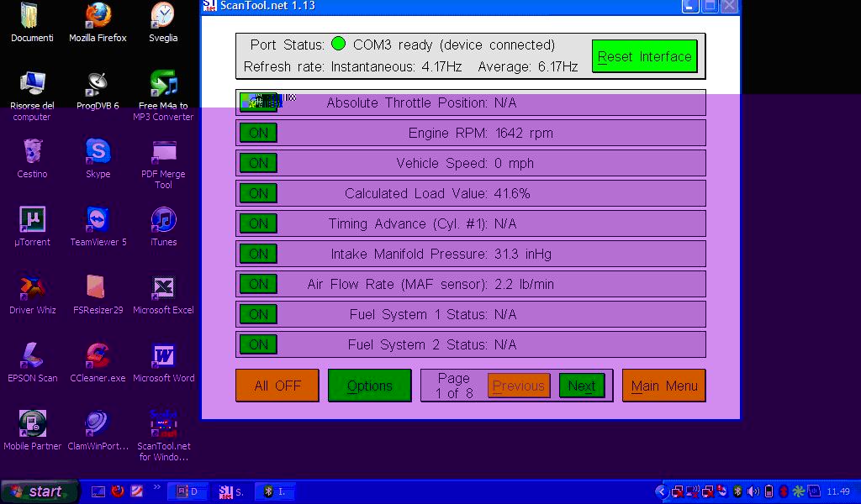The image size is (861, 504).
Task: Launch the EPSON Scan icon
Action: click(32, 363)
